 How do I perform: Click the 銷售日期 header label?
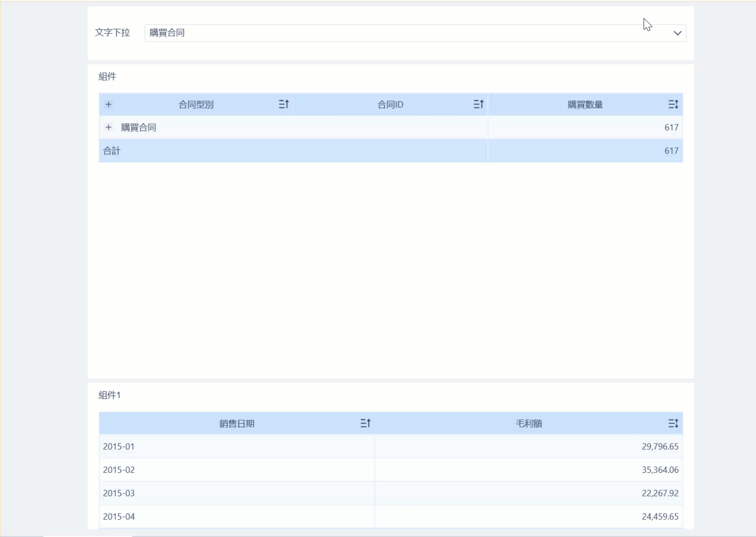tap(237, 424)
